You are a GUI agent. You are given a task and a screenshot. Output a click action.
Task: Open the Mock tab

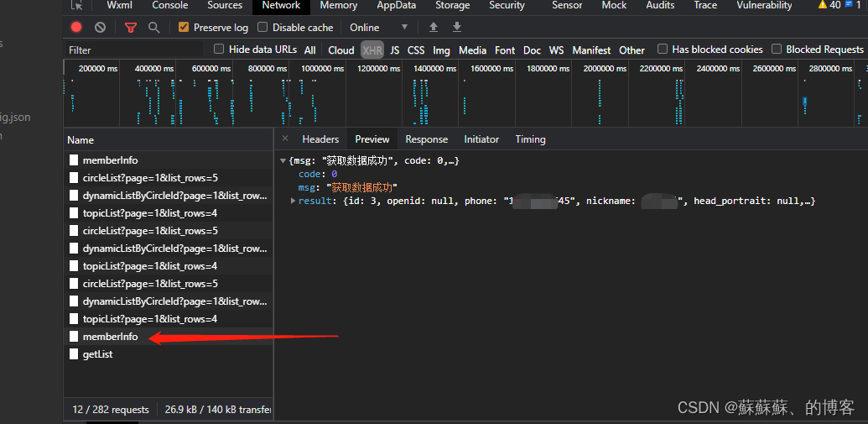[614, 6]
